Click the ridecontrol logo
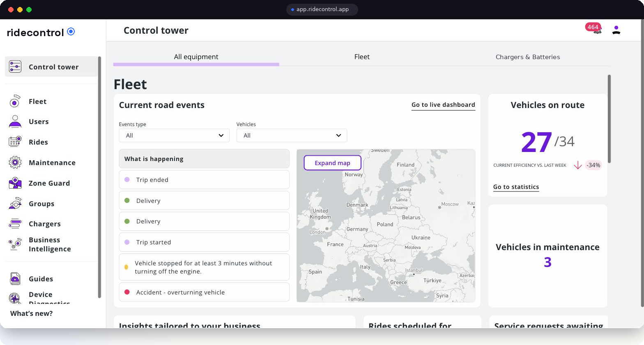Screen dimensions: 644x345 point(41,32)
